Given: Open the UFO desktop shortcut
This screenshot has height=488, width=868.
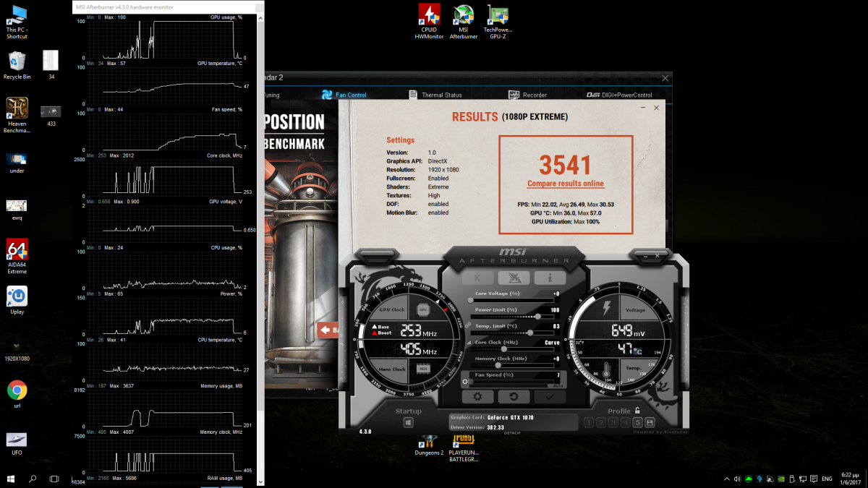Looking at the screenshot, I should tap(17, 442).
